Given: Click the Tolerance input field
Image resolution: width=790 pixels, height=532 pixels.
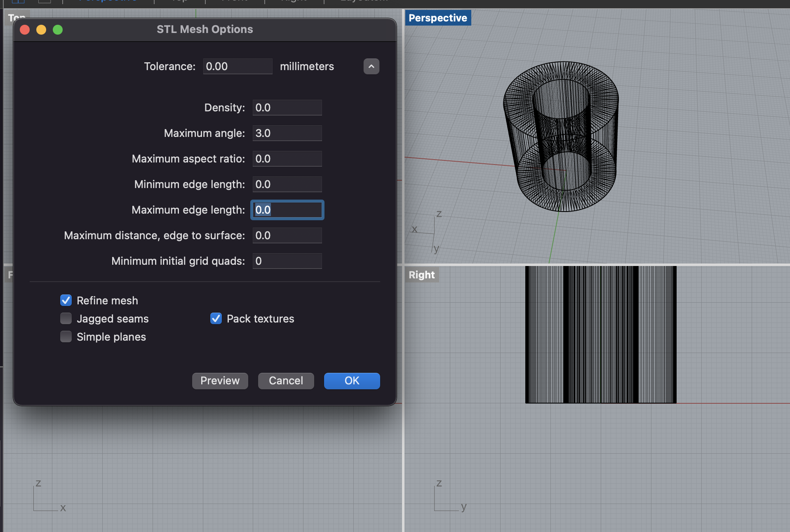Looking at the screenshot, I should [237, 66].
